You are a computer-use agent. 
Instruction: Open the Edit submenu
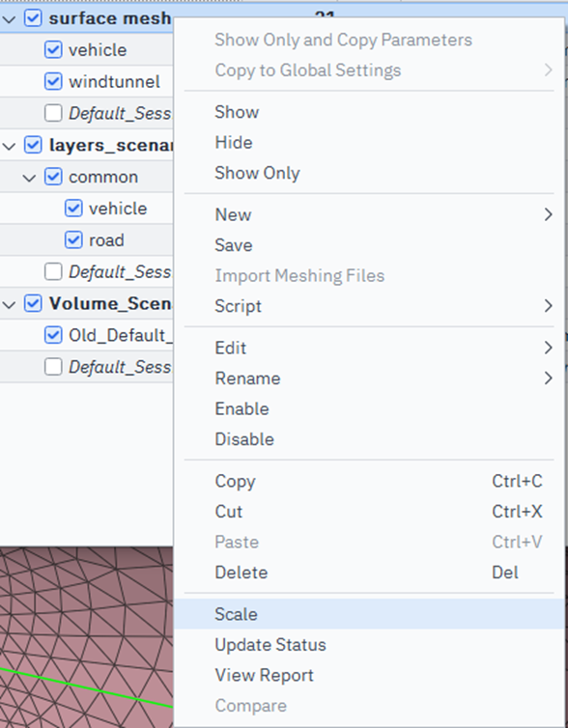click(x=548, y=348)
